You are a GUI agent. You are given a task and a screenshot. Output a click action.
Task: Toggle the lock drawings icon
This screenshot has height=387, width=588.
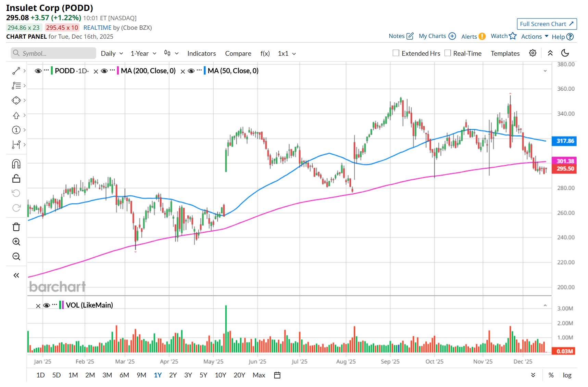point(16,179)
